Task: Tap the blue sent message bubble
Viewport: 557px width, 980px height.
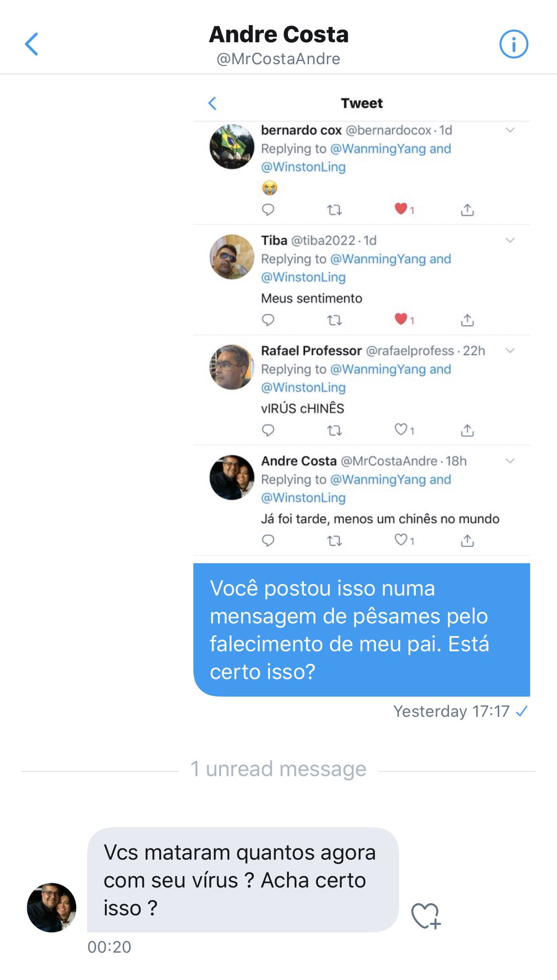Action: click(x=362, y=630)
